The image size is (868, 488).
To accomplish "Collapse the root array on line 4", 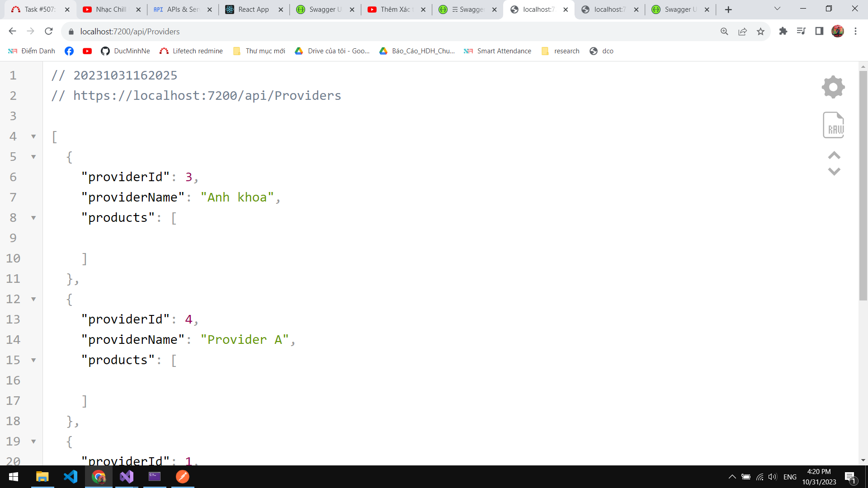I will [x=33, y=136].
